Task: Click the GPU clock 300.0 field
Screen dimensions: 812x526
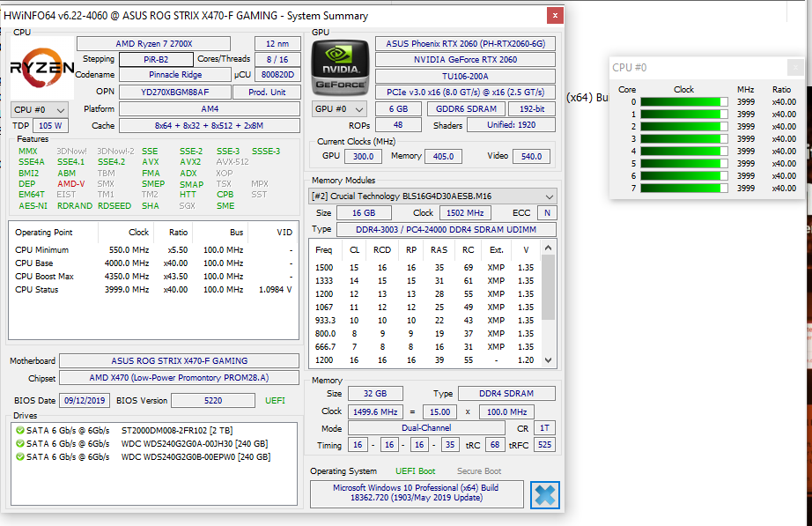Action: coord(363,157)
